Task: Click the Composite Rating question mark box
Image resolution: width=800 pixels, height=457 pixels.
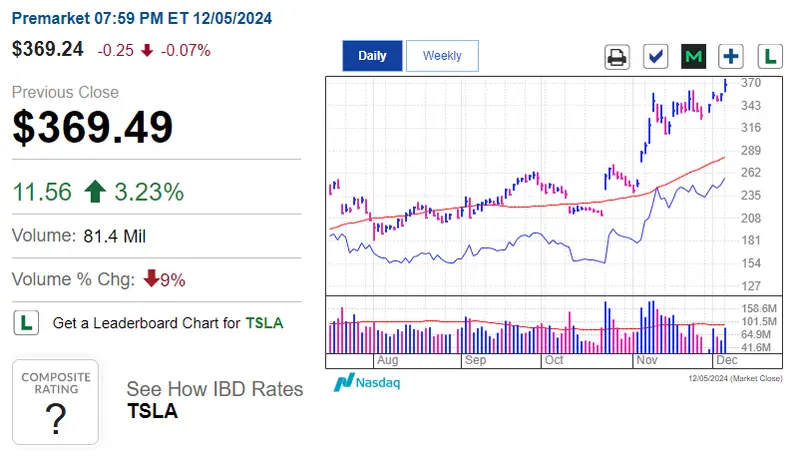Action: pyautogui.click(x=55, y=402)
